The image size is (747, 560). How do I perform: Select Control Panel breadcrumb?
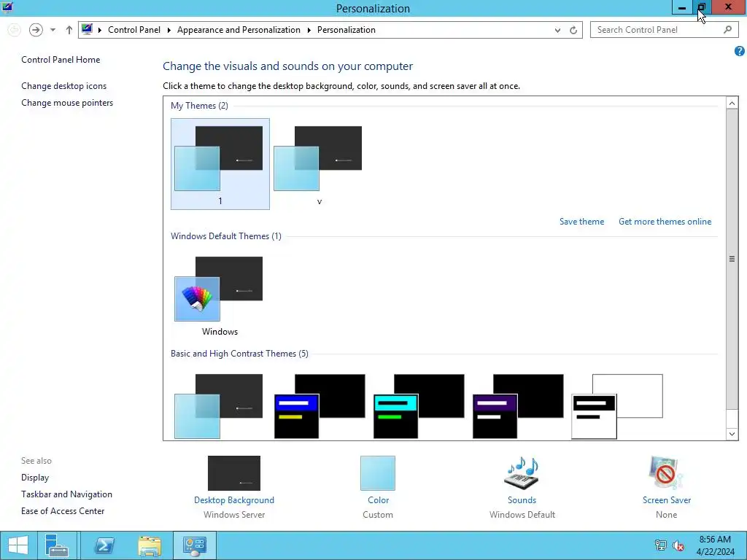(134, 29)
